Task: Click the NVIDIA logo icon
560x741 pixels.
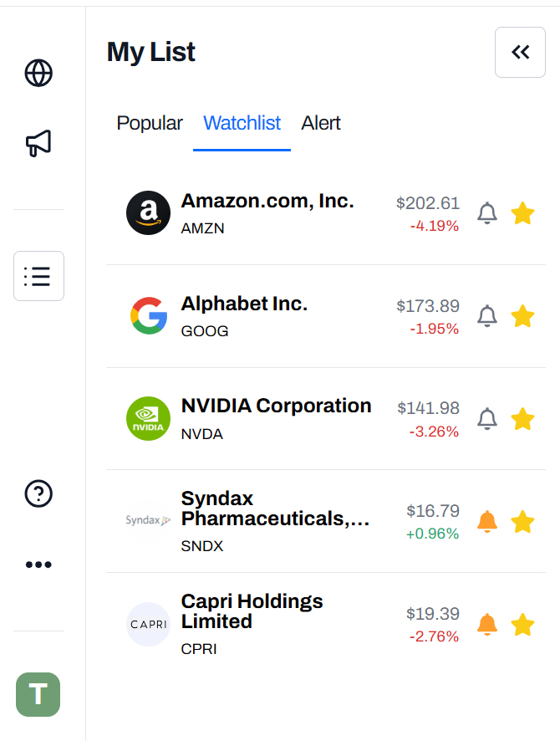Action: coord(148,419)
